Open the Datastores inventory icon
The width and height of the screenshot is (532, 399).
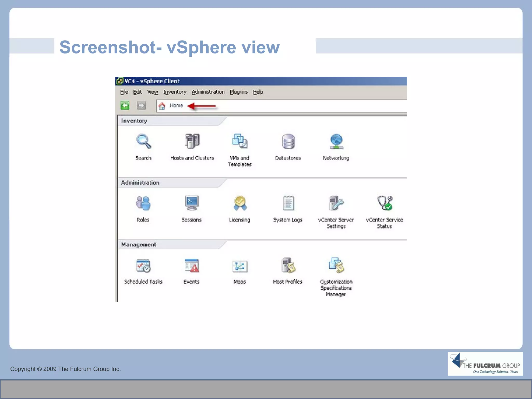(288, 142)
